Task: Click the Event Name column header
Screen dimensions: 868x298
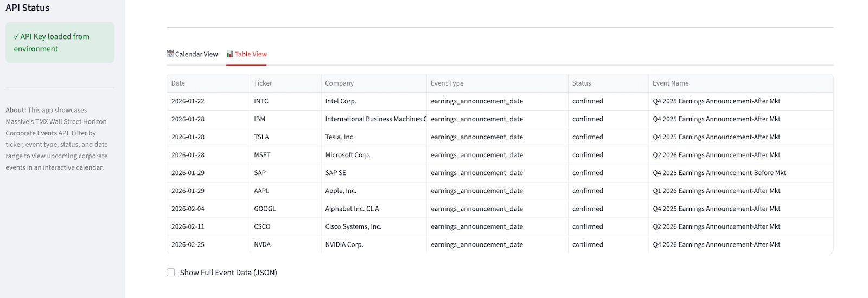Action: click(x=671, y=83)
